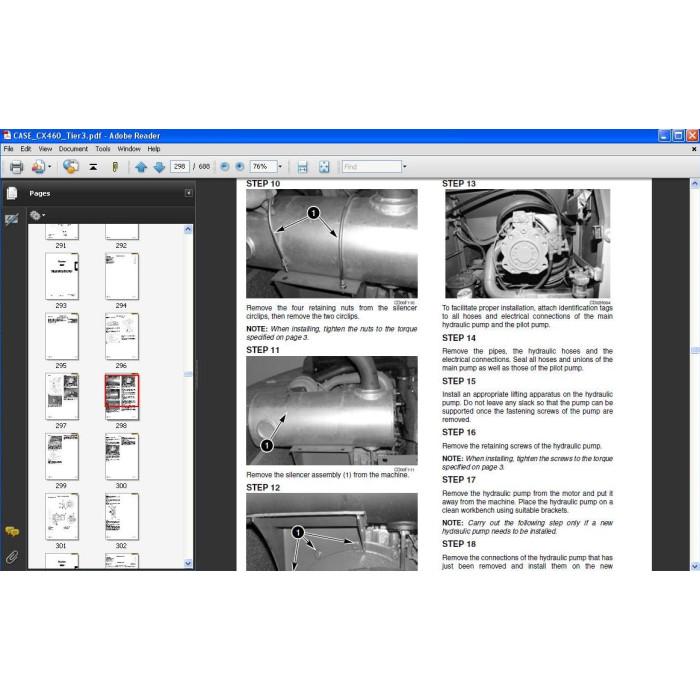This screenshot has width=700, height=700.
Task: Select the page 301 thumbnail
Action: (x=62, y=517)
